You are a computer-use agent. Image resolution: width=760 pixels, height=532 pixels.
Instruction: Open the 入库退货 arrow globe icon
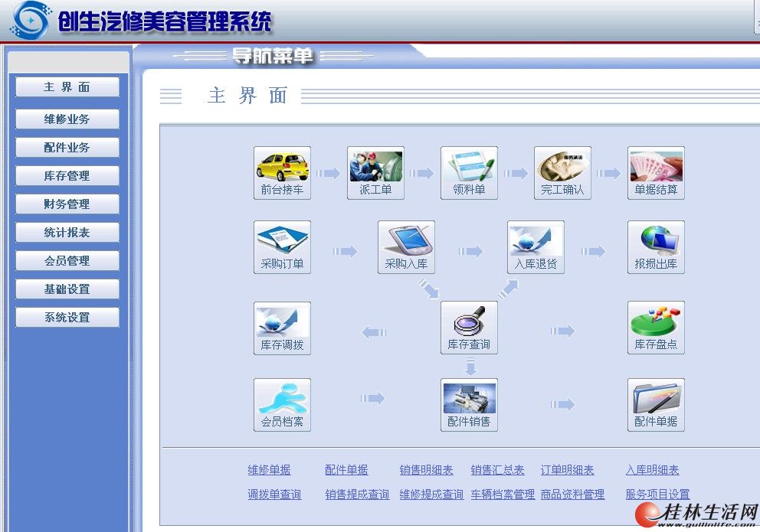coord(536,247)
